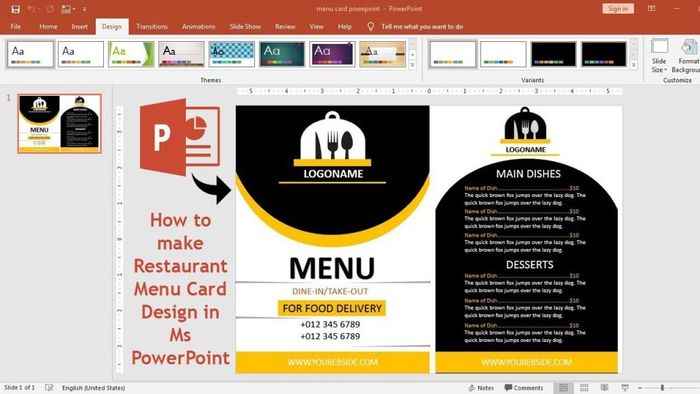Click Slide 1 of 1 status indicator
The image size is (700, 394).
click(19, 388)
